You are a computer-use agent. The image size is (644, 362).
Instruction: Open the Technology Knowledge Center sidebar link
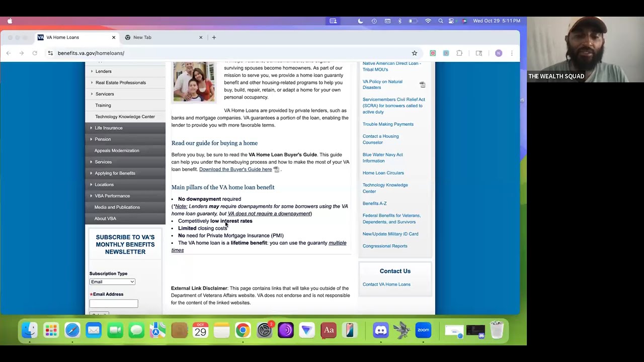(x=125, y=117)
